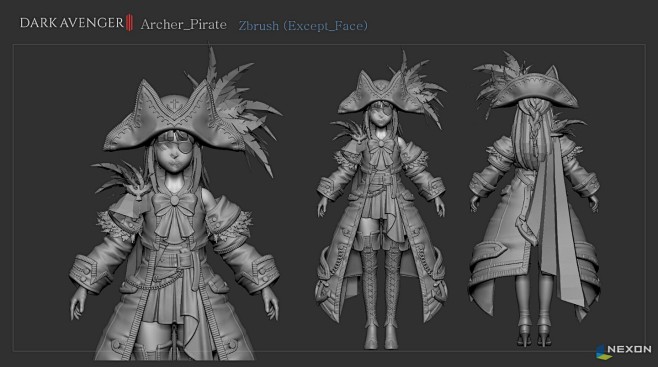
Task: Select the Archer_Pirate label
Action: [x=183, y=24]
